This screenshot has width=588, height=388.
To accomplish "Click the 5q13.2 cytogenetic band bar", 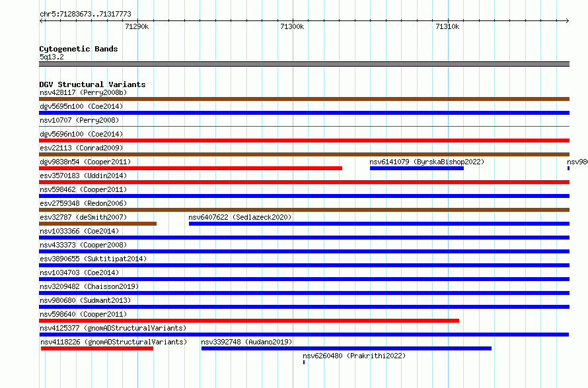I will 304,64.
